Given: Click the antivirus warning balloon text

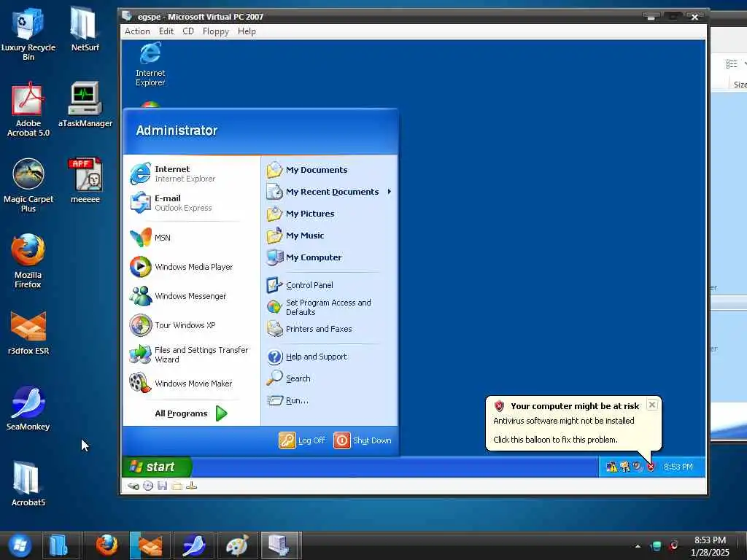Looking at the screenshot, I should click(x=564, y=421).
